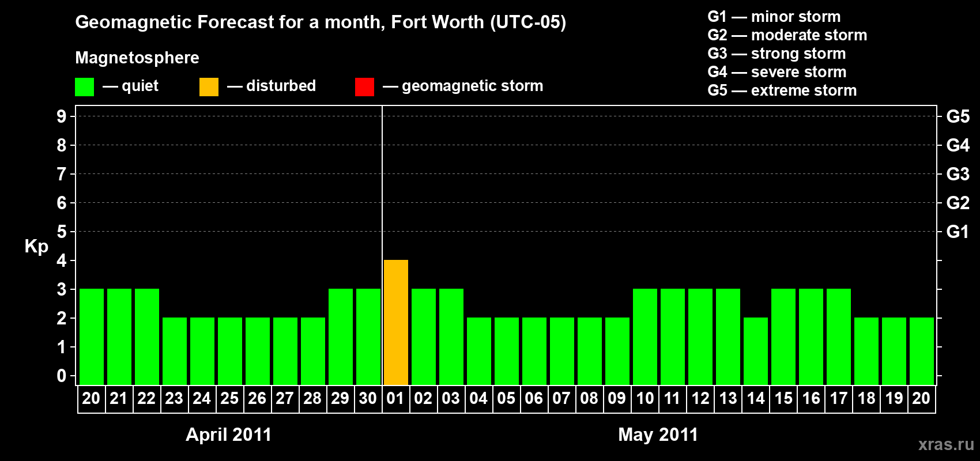Select the green bar for May 10
Viewport: 980px width, 461px height.
645,337
